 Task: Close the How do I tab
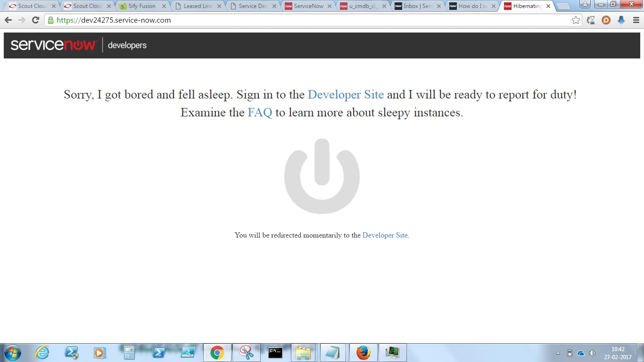493,6
